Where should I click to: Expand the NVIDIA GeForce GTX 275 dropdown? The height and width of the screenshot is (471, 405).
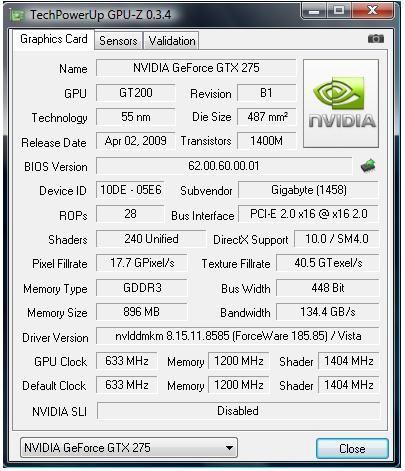[x=129, y=448]
